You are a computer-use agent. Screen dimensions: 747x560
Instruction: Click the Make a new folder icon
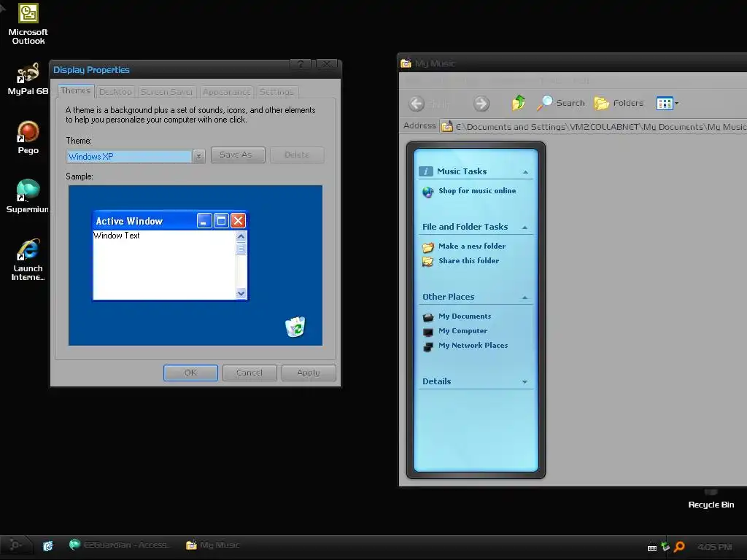tap(427, 246)
